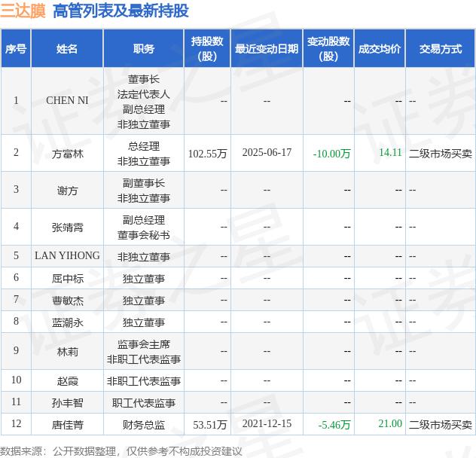Select the 持股数(股) column header

207,49
